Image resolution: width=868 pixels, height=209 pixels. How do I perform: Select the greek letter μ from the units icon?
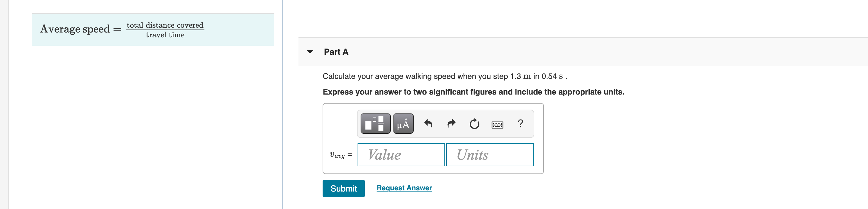[x=403, y=123]
